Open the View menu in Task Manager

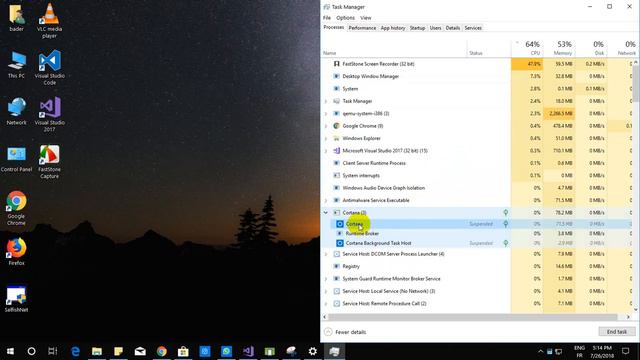click(x=366, y=18)
